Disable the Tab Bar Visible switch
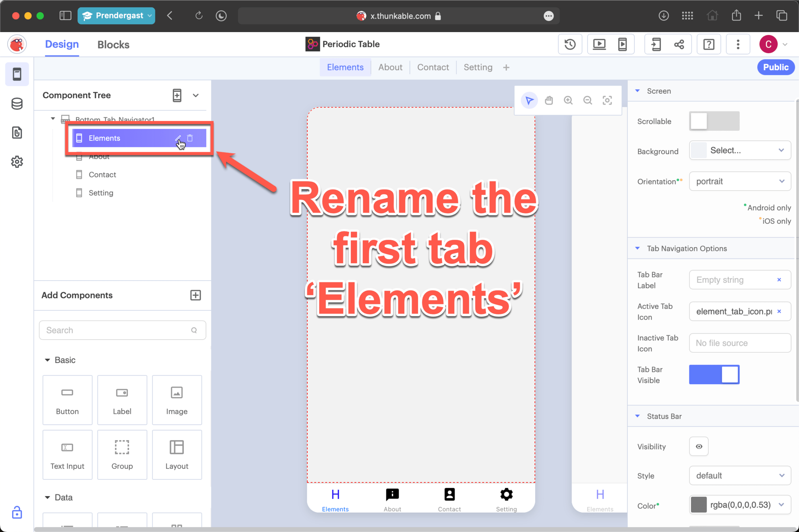 [x=714, y=374]
